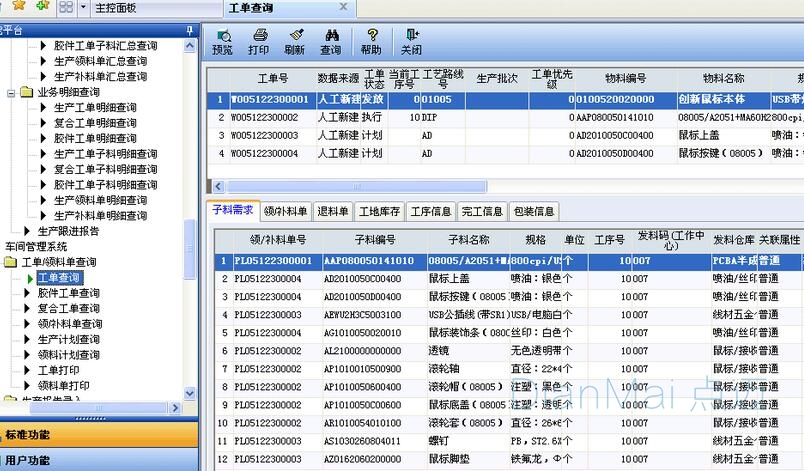Viewport: 804px width, 471px height.
Task: Click the 预览 preview toolbar icon
Action: coord(223,42)
